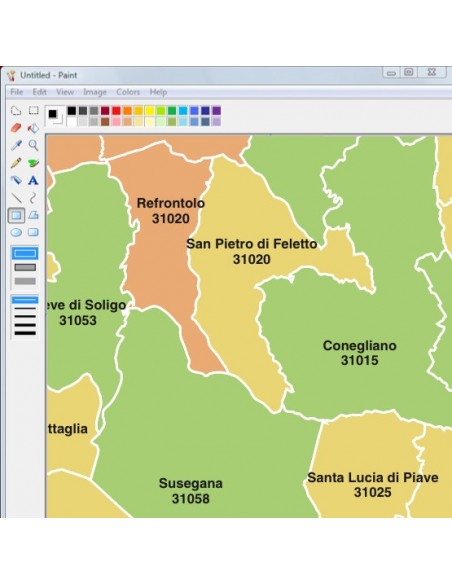Pick the purple palette color

tap(217, 111)
